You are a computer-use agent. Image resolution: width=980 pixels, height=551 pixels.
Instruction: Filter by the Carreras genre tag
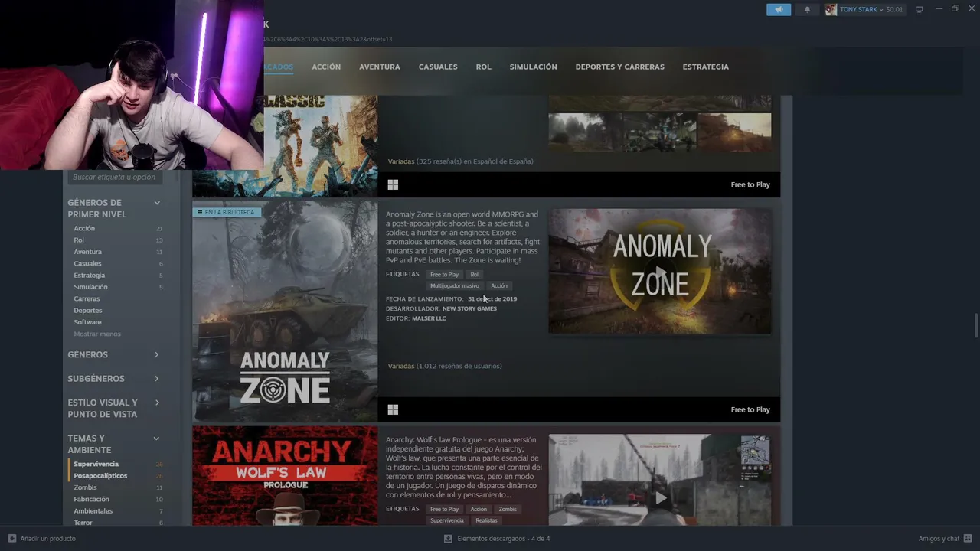click(87, 298)
